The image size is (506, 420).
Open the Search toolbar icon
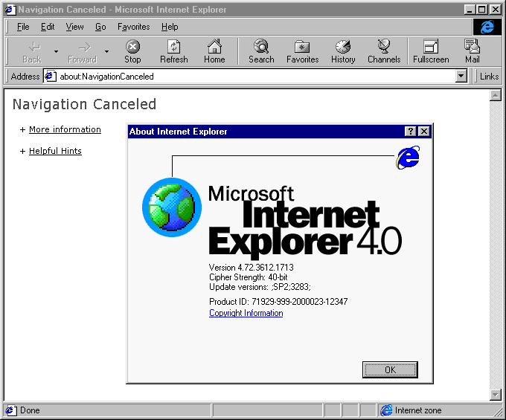[261, 46]
